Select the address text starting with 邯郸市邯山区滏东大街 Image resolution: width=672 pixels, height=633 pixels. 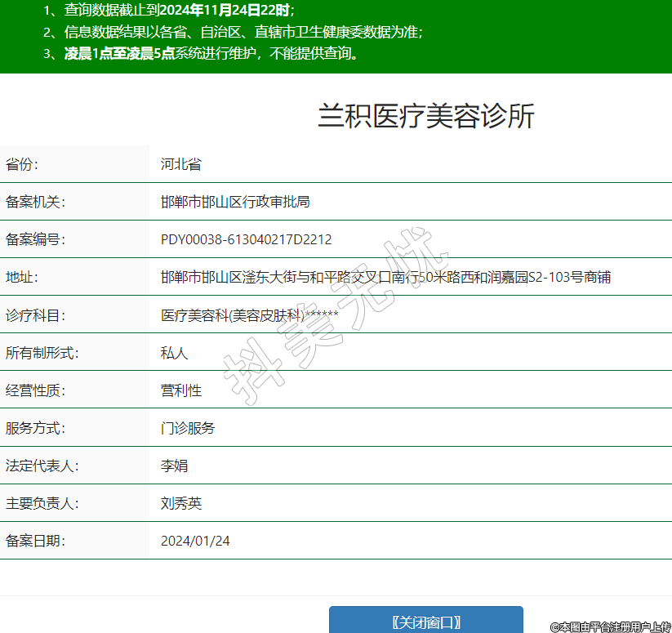(x=385, y=277)
